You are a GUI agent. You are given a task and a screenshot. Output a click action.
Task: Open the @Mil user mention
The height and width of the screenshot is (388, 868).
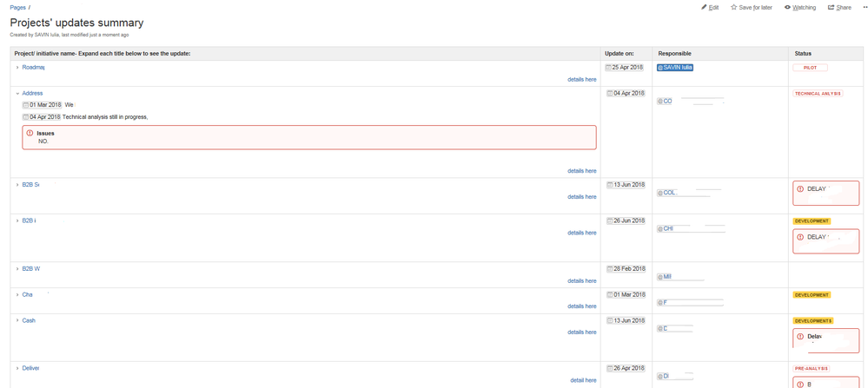(665, 277)
